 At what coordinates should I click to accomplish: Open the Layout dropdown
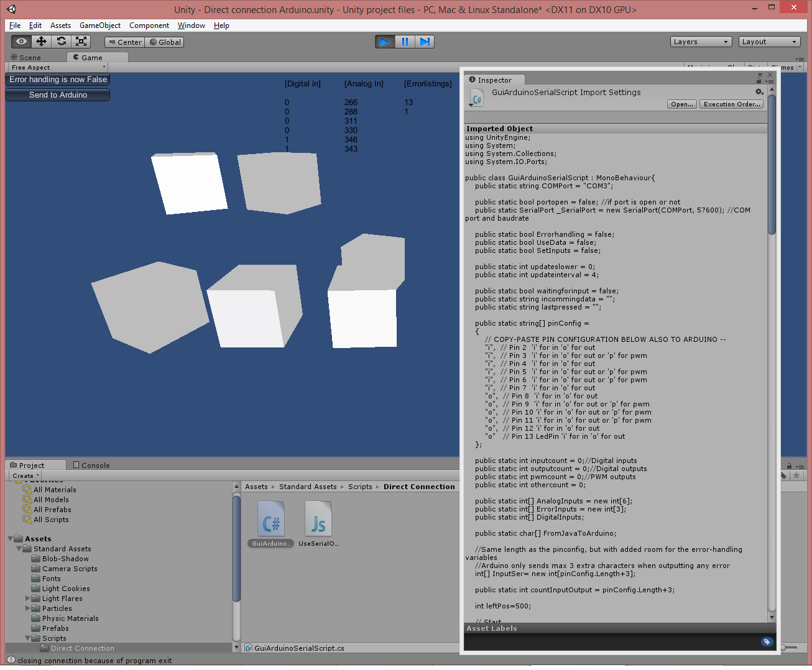coord(769,42)
